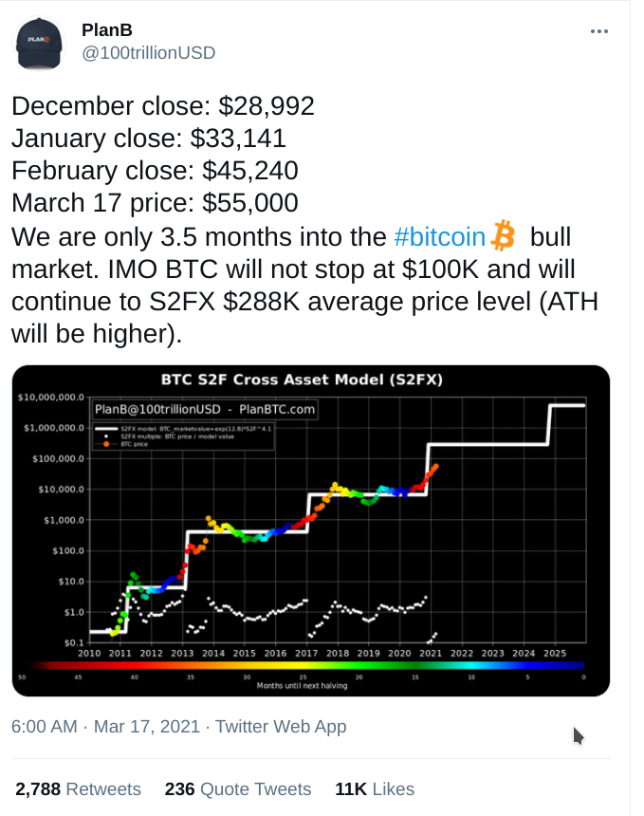644x816 pixels.
Task: Show the 11K Likes list
Action: point(375,788)
